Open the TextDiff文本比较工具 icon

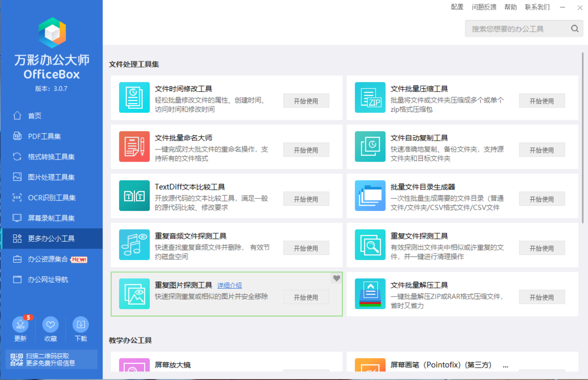tap(134, 196)
